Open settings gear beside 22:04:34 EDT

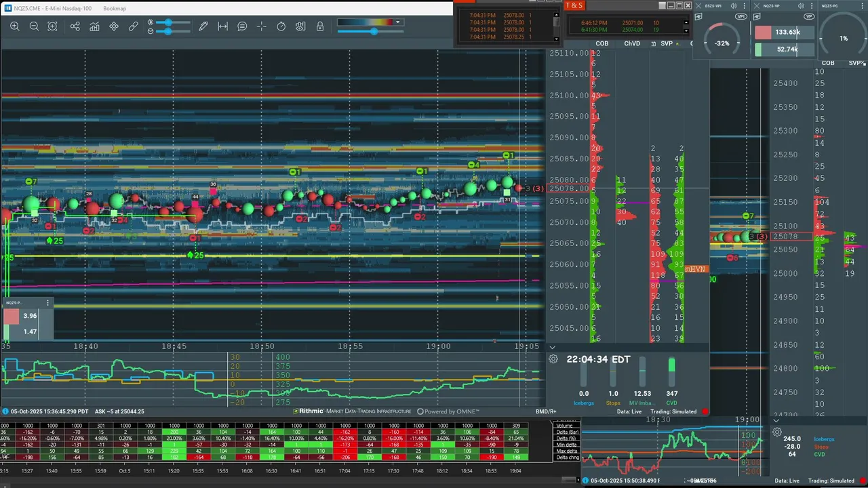553,359
